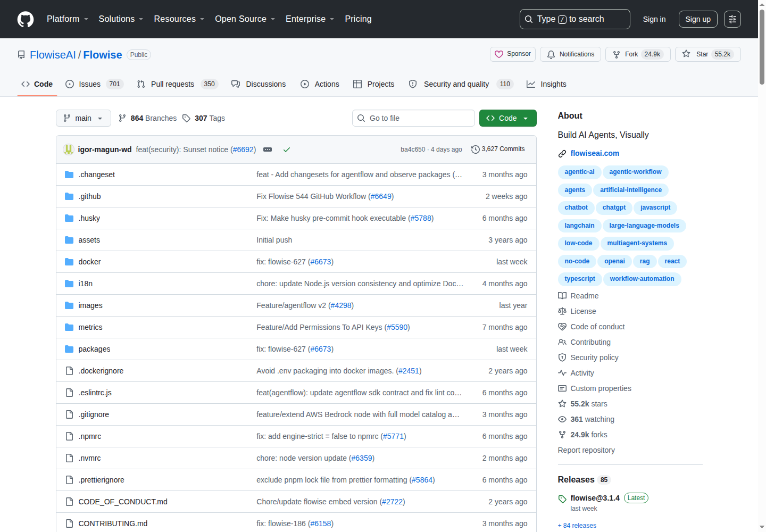
Task: Click the Sign in link
Action: 654,19
